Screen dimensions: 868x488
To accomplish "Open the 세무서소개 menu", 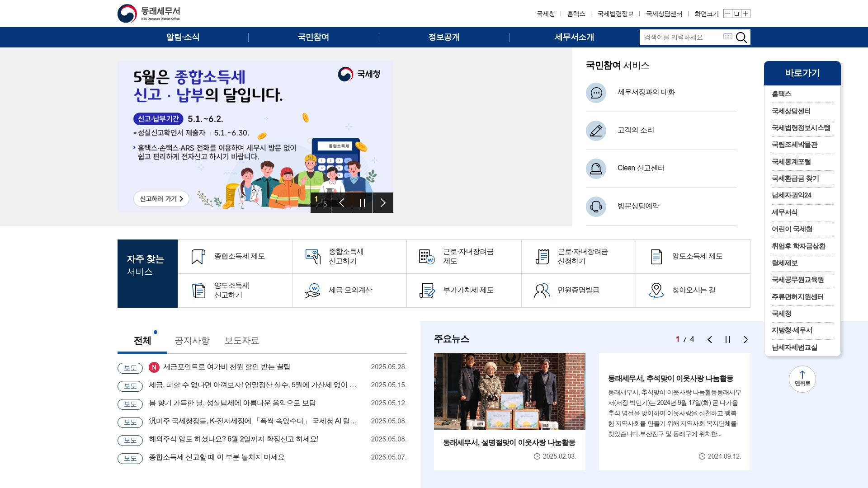I will (574, 37).
